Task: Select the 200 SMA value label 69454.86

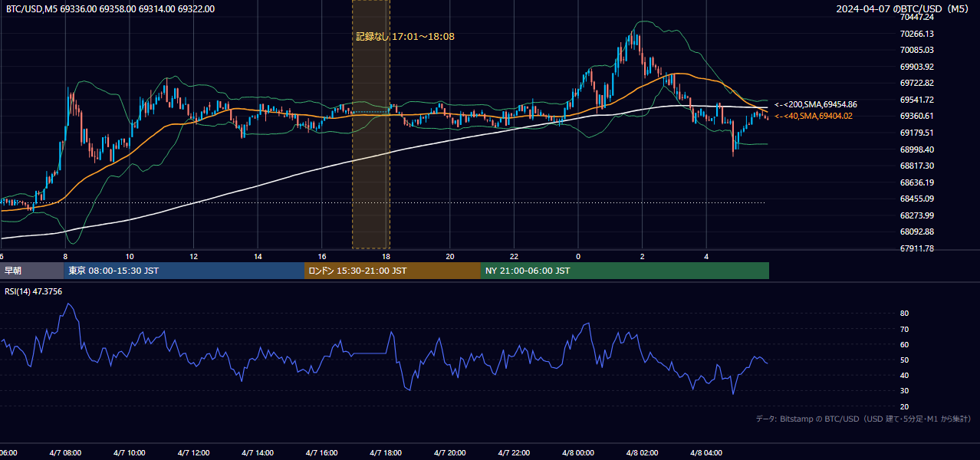Action: pos(816,104)
